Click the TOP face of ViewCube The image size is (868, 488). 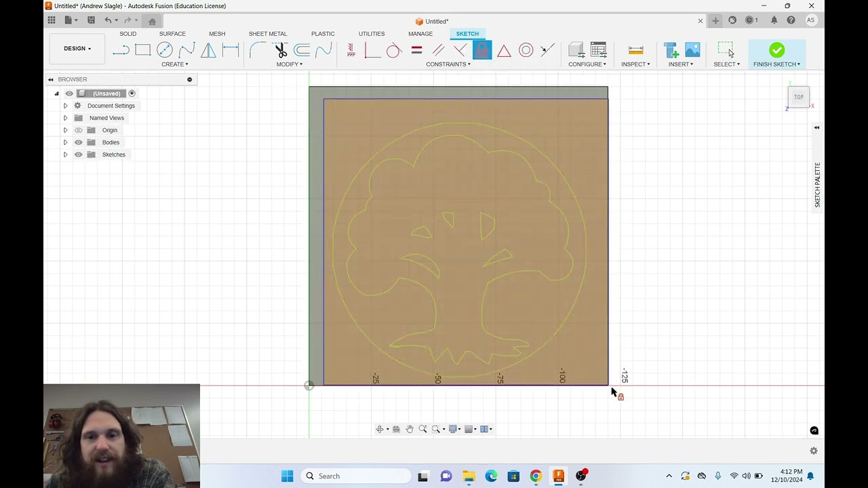[799, 97]
